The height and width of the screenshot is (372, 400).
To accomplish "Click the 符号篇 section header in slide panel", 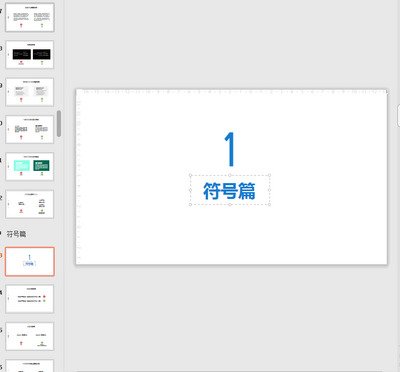I will point(16,234).
